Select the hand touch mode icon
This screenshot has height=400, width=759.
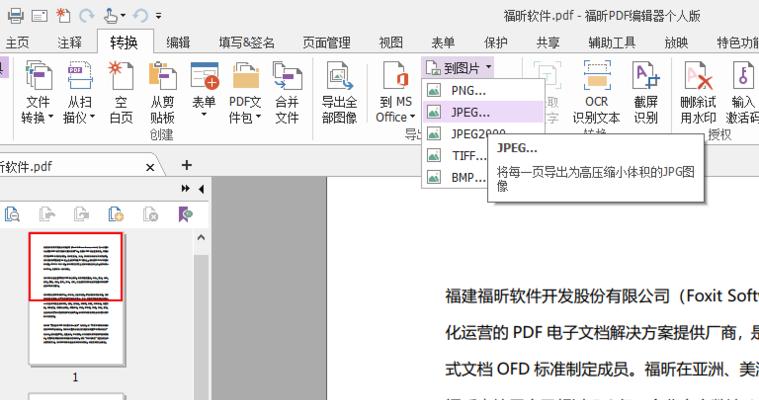pos(111,16)
